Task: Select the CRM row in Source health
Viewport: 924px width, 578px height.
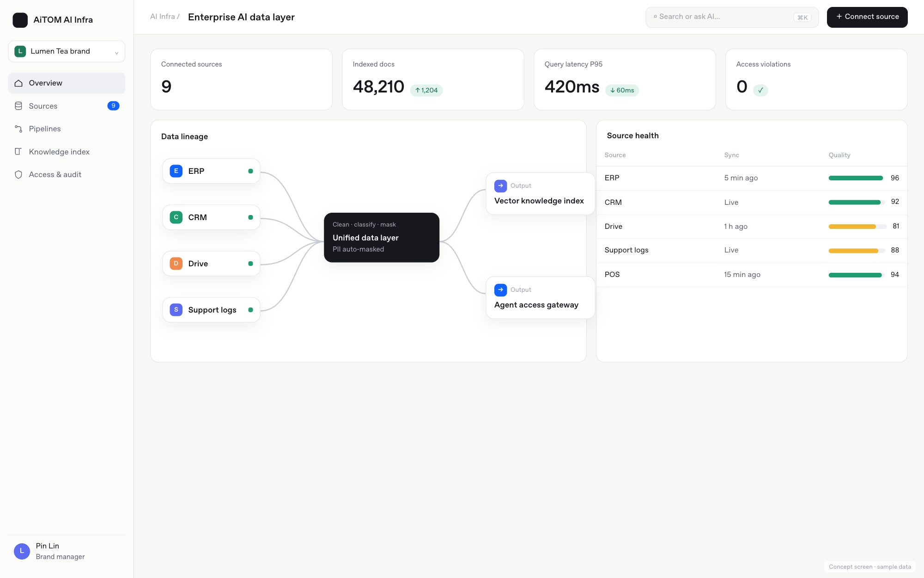Action: click(752, 203)
